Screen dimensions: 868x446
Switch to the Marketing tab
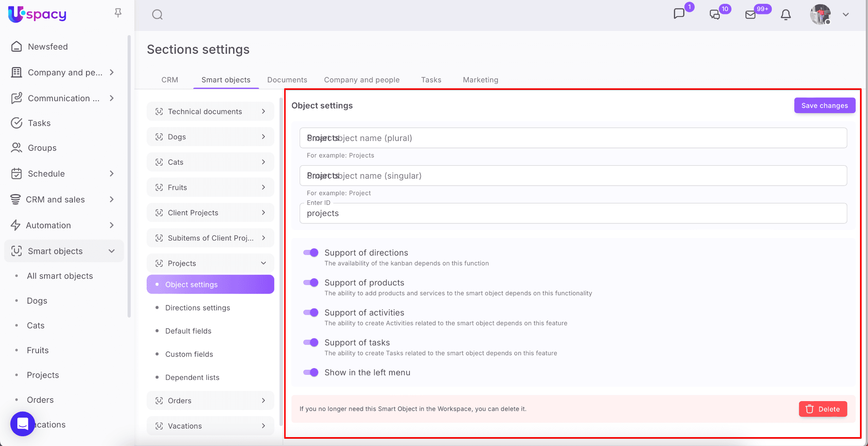pyautogui.click(x=480, y=80)
